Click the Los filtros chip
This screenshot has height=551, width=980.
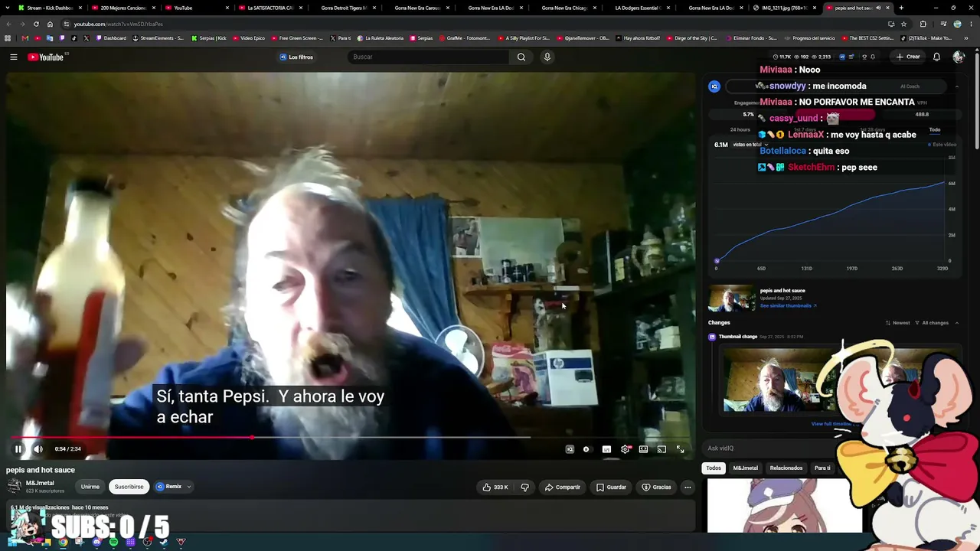pos(296,57)
